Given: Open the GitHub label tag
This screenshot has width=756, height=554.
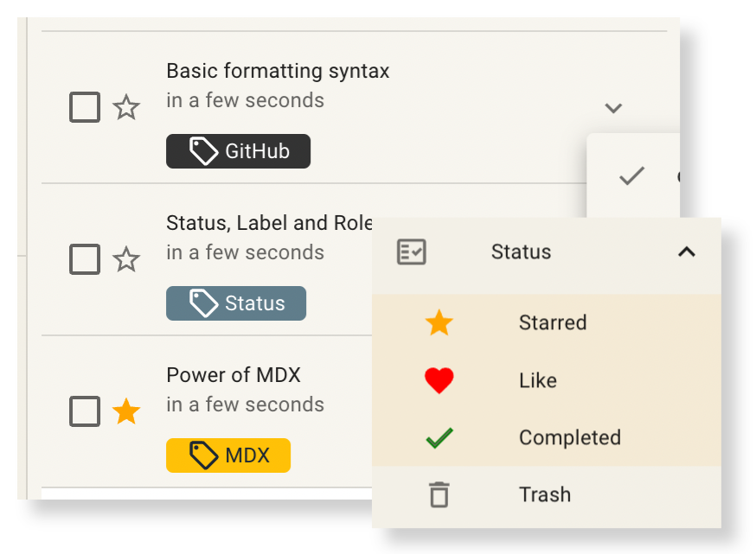Looking at the screenshot, I should tap(238, 151).
